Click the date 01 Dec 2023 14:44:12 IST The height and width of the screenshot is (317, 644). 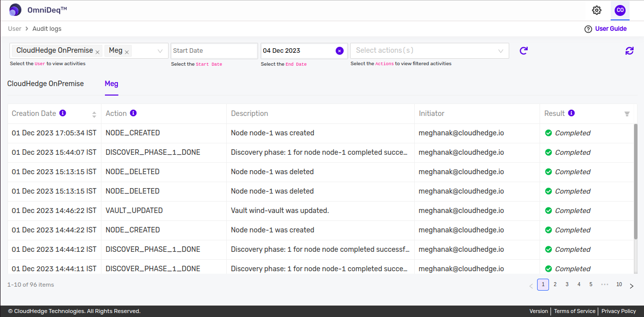coord(54,249)
